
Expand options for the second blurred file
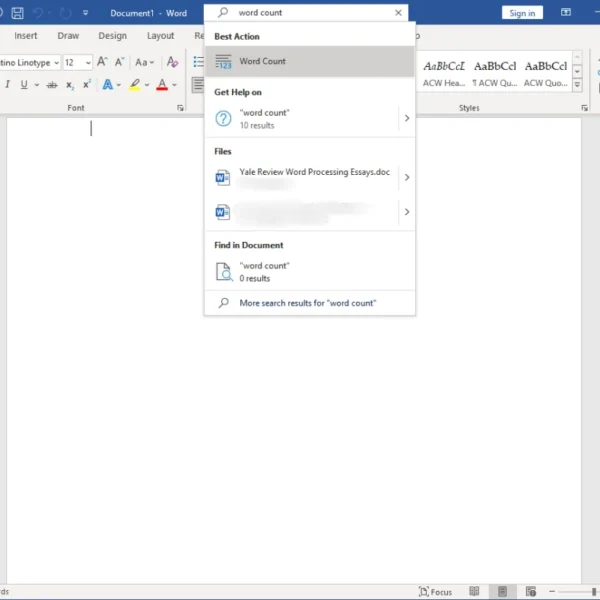(407, 212)
